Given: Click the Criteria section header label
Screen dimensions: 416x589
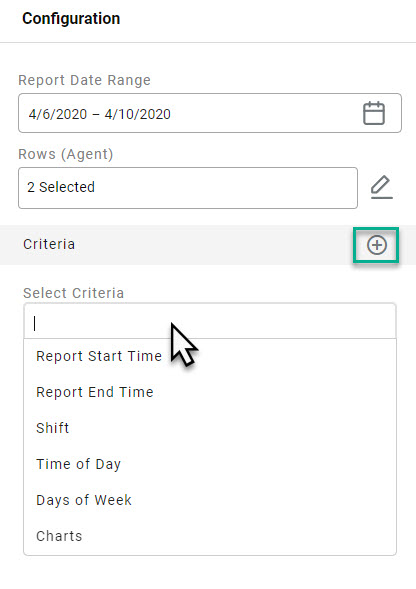Looking at the screenshot, I should coord(49,244).
